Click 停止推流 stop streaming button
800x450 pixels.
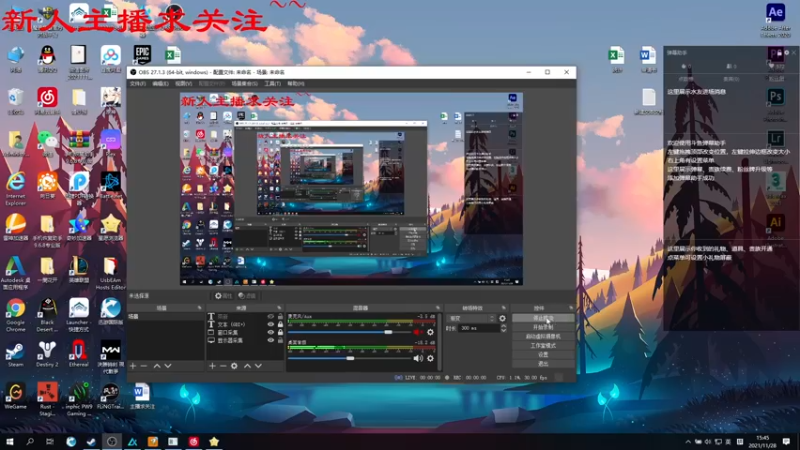(543, 318)
